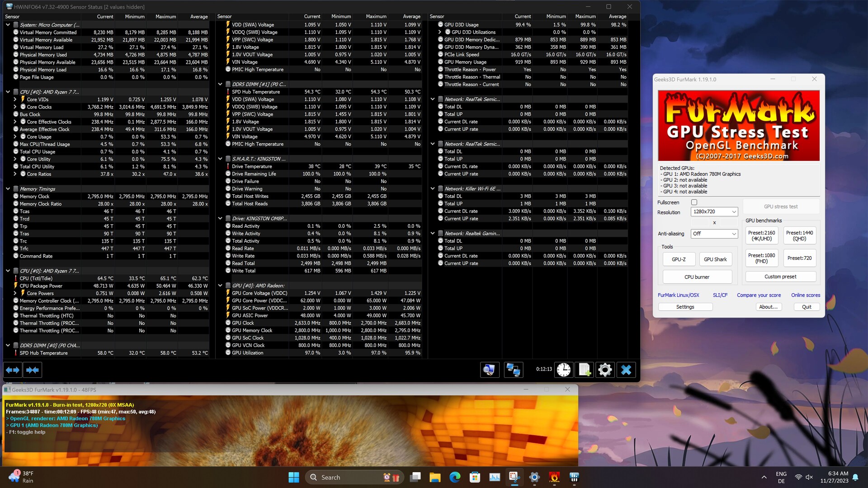Screen dimensions: 868x488
Task: Click HWiNFO network computers icon
Action: pyautogui.click(x=513, y=370)
